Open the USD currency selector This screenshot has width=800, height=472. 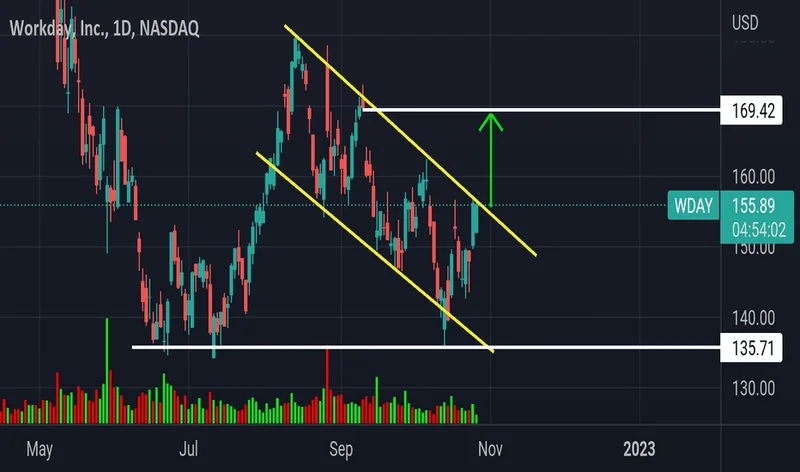pyautogui.click(x=745, y=21)
